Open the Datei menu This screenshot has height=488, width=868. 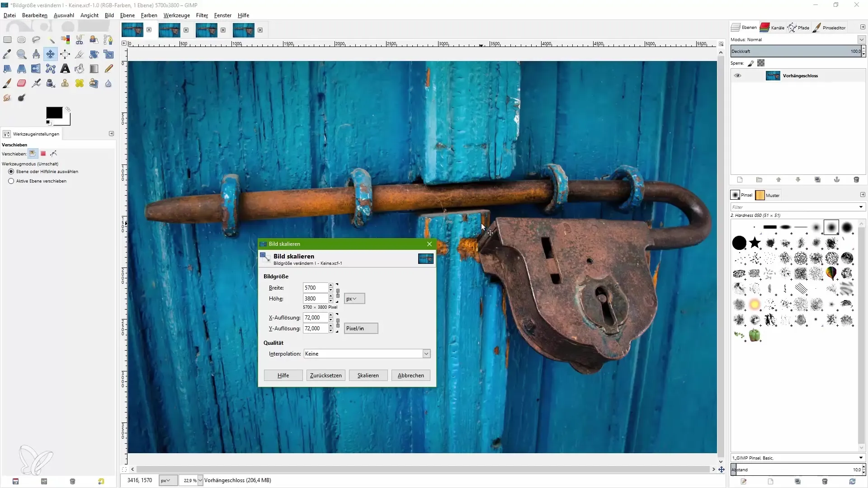(x=9, y=15)
